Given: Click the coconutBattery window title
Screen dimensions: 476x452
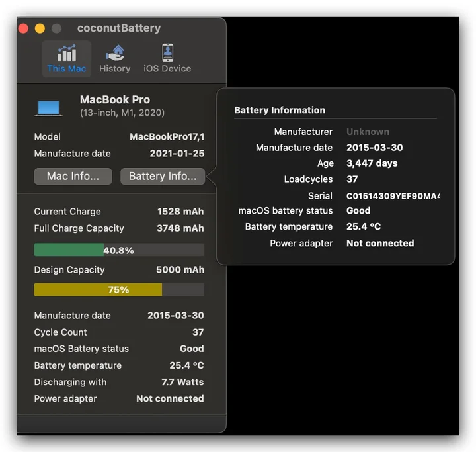Looking at the screenshot, I should tap(119, 28).
